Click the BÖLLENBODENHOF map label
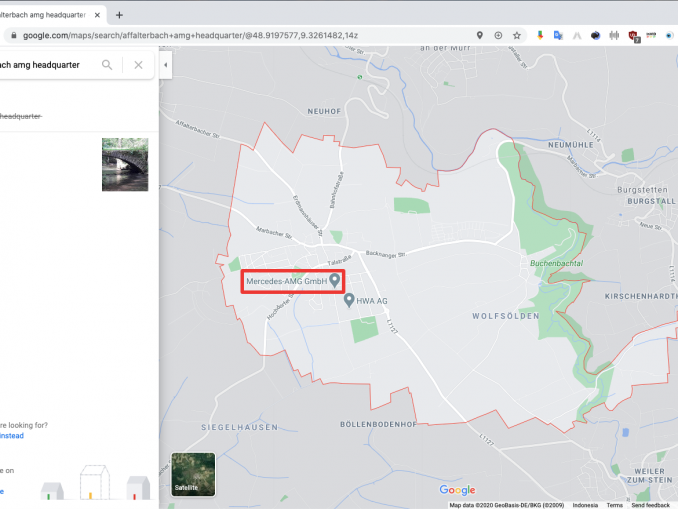678x509 pixels. point(378,425)
